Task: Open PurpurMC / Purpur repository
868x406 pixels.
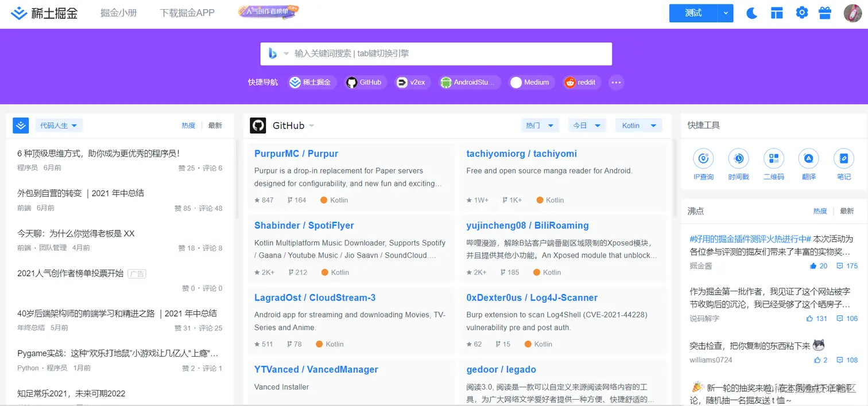Action: tap(296, 154)
